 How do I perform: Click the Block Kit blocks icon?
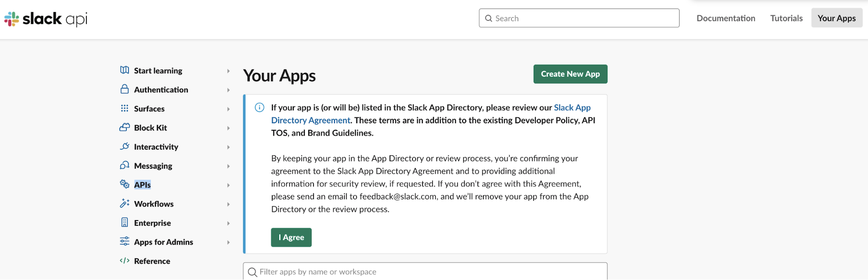[x=125, y=128]
